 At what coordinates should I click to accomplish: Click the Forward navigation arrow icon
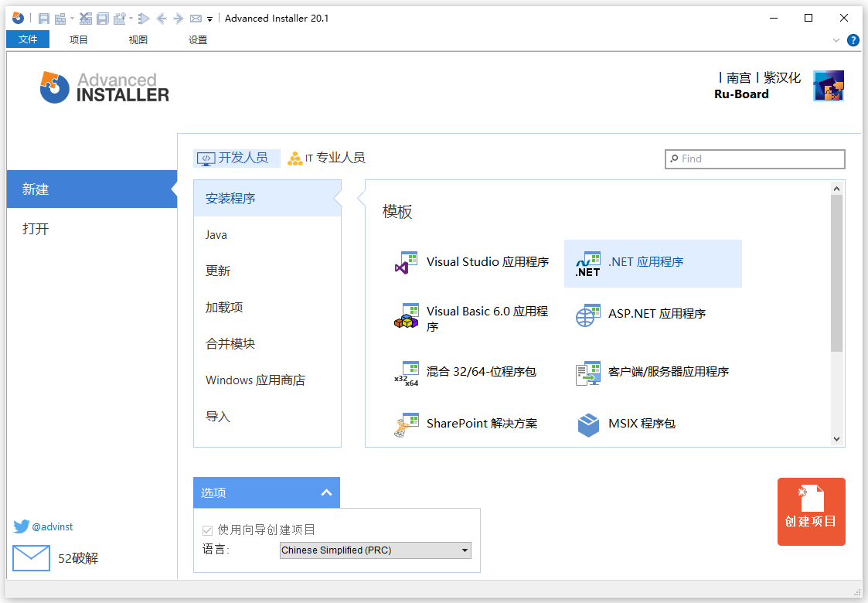[177, 18]
